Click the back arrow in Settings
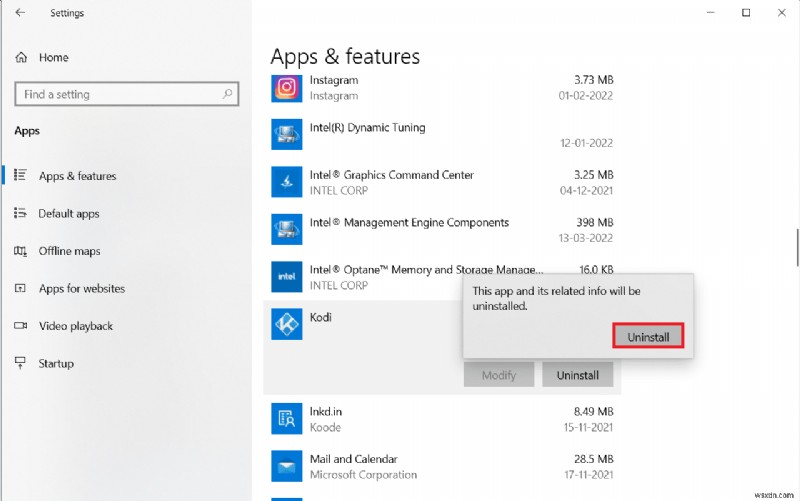Image resolution: width=800 pixels, height=501 pixels. click(21, 13)
